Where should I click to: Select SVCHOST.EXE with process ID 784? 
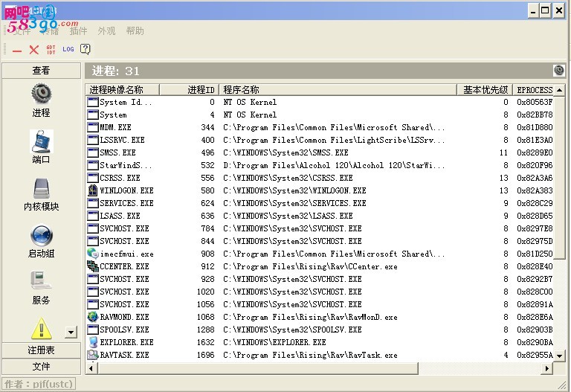(320, 228)
